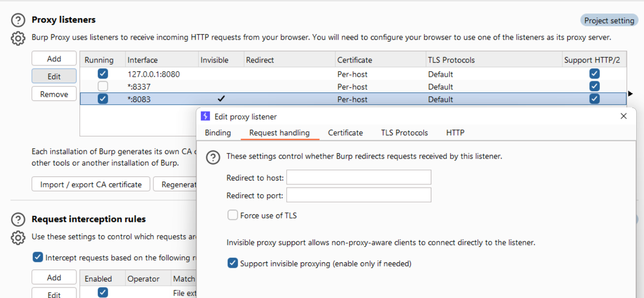Toggle Support HTTP/2 for *:8337 listener
The height and width of the screenshot is (298, 644).
[x=594, y=86]
